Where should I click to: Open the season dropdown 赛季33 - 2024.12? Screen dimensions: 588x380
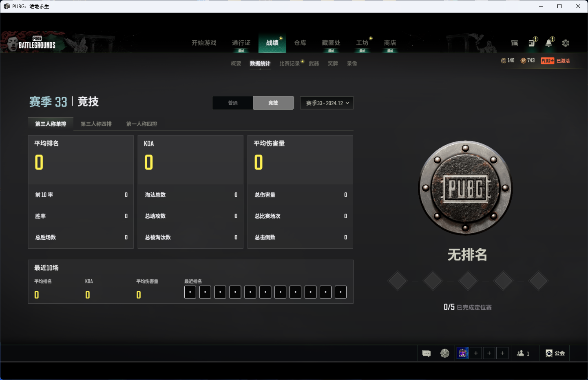327,103
